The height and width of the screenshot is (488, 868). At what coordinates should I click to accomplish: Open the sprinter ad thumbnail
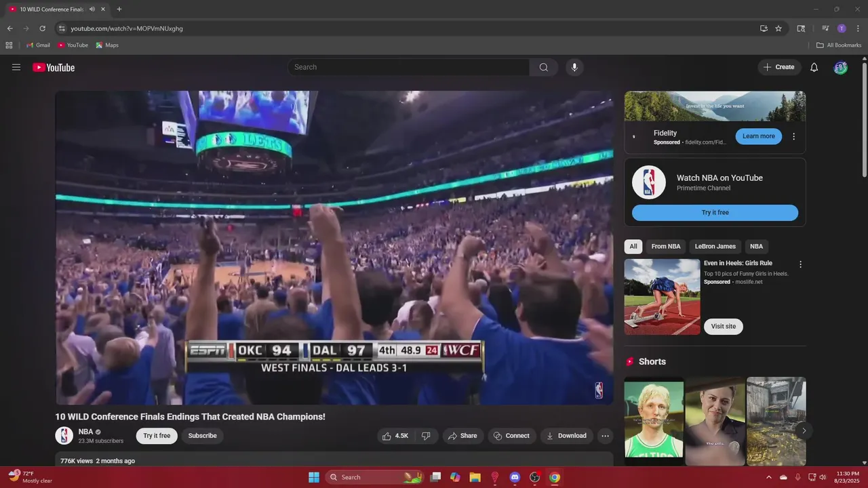(662, 297)
